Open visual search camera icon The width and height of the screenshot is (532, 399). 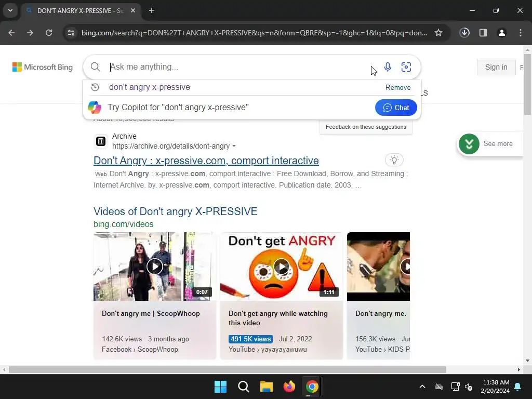coord(406,67)
